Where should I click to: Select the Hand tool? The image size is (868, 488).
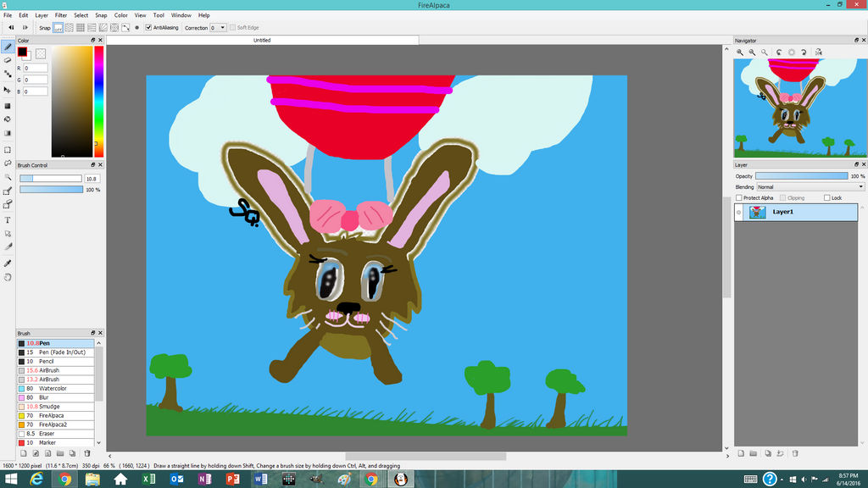pyautogui.click(x=8, y=277)
